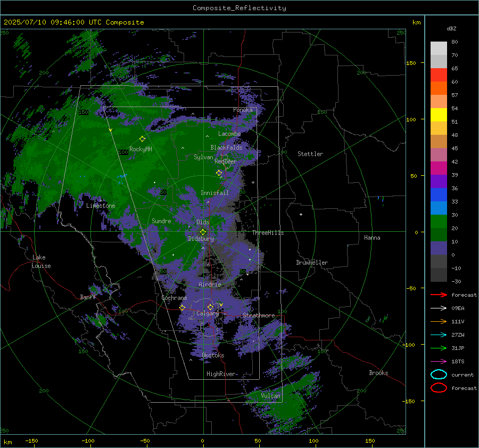Click the RedDeer city label
This screenshot has width=479, height=448.
point(226,161)
